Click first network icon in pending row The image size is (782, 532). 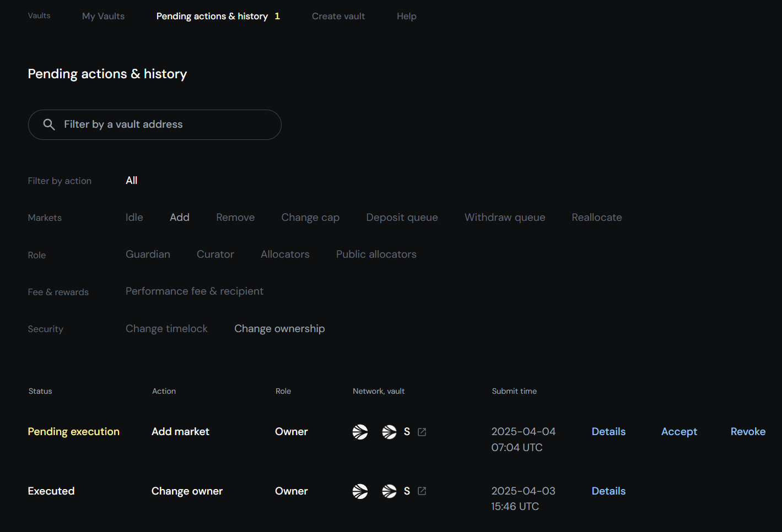pos(360,432)
